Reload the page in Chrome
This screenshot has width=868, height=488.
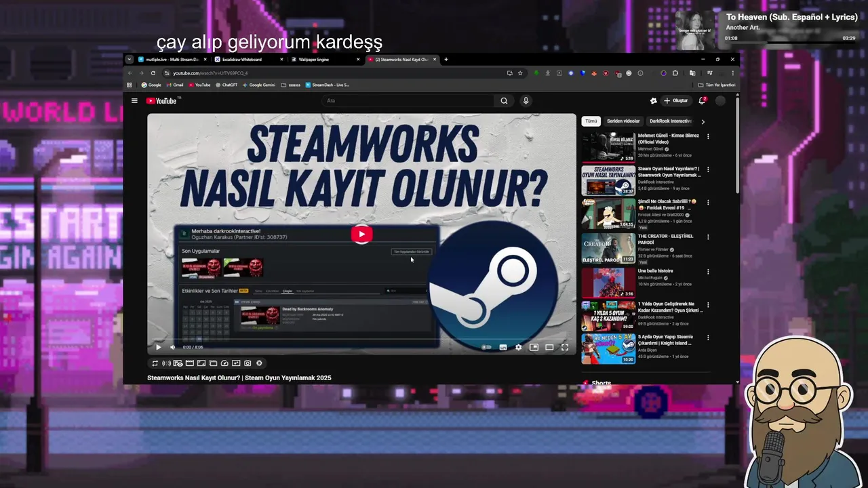click(153, 73)
